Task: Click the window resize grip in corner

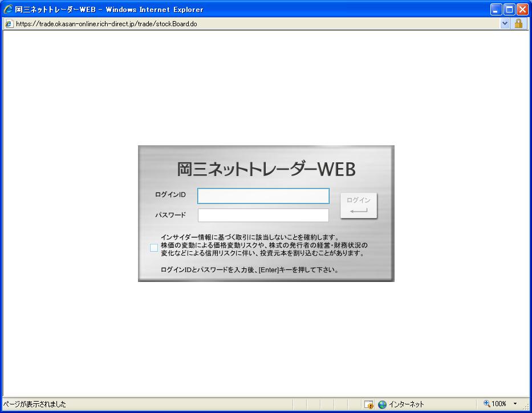Action: click(x=527, y=408)
